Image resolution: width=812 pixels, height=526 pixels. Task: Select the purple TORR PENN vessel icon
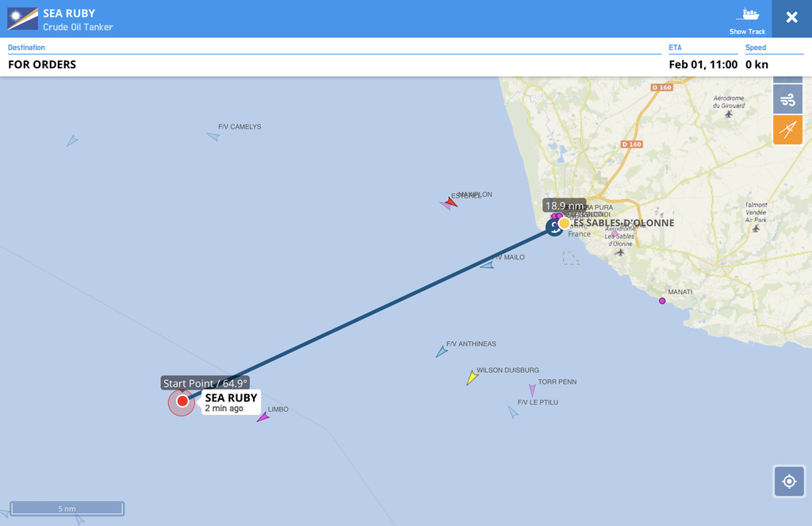532,390
